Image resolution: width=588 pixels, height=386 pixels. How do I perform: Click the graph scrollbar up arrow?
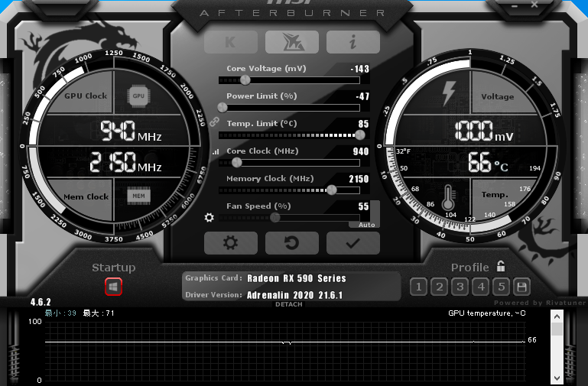pos(557,316)
